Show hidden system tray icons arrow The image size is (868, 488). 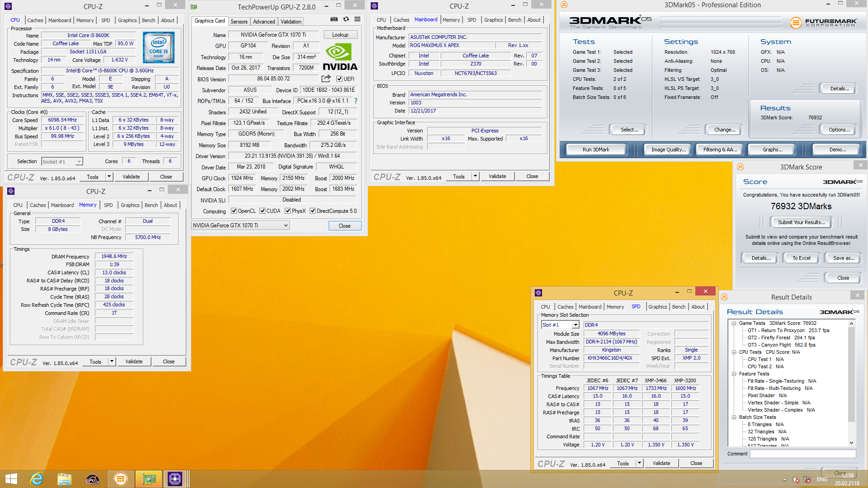785,479
